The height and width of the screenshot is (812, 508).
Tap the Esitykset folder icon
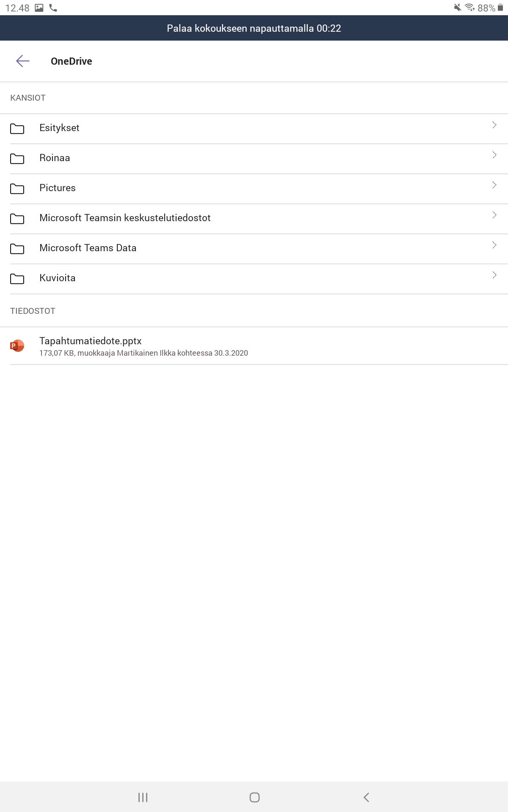point(17,129)
